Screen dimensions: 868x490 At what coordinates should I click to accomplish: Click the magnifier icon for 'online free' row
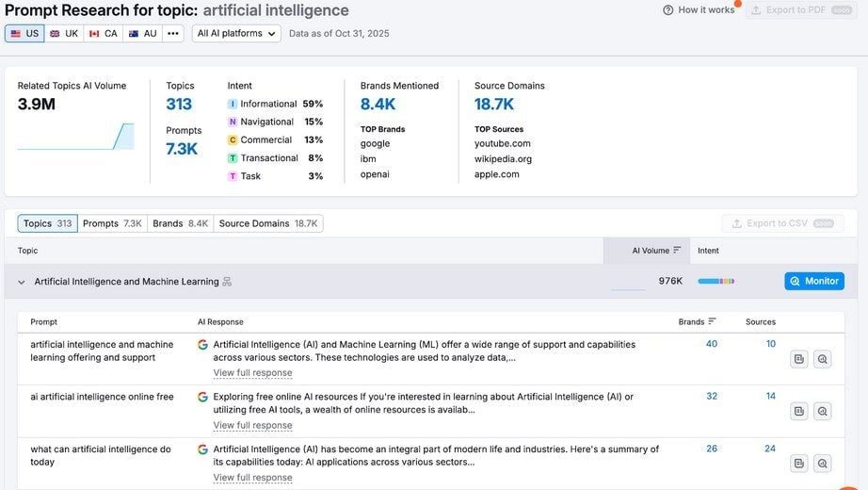[823, 411]
